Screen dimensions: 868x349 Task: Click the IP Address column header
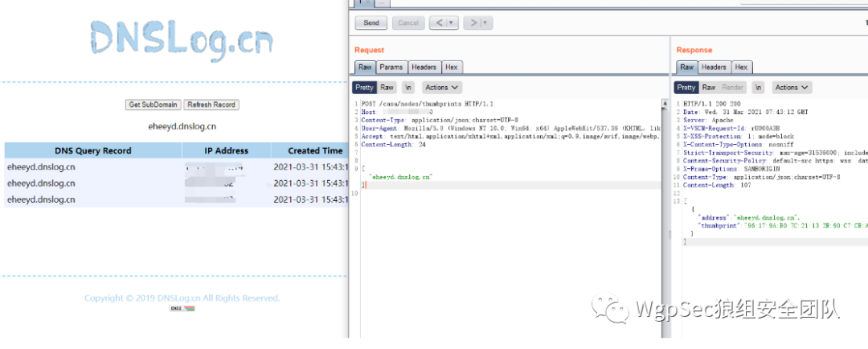tap(227, 150)
